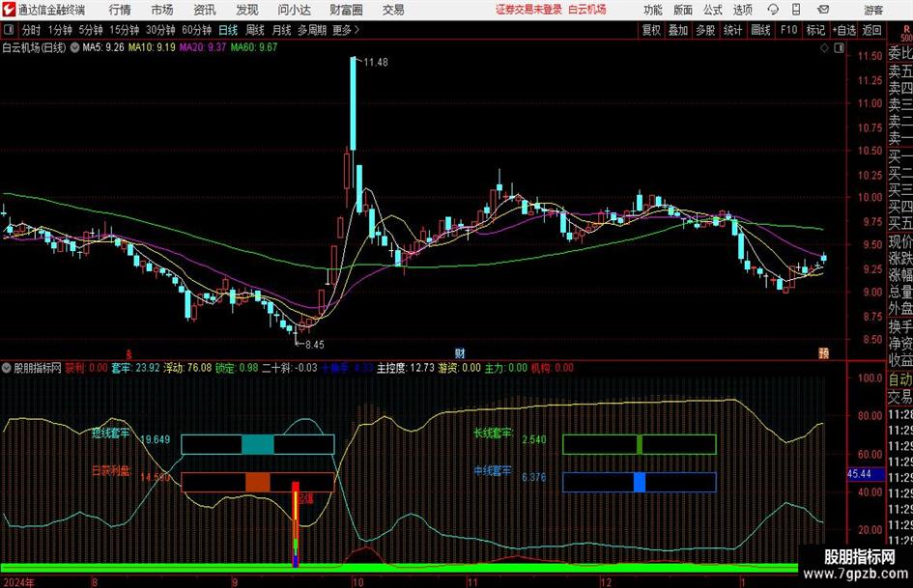This screenshot has height=588, width=913.
Task: Open the 功能 menu
Action: click(x=653, y=10)
